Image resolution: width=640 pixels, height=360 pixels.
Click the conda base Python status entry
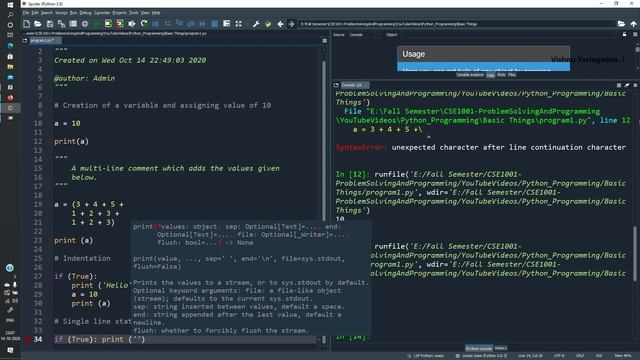tap(482, 356)
